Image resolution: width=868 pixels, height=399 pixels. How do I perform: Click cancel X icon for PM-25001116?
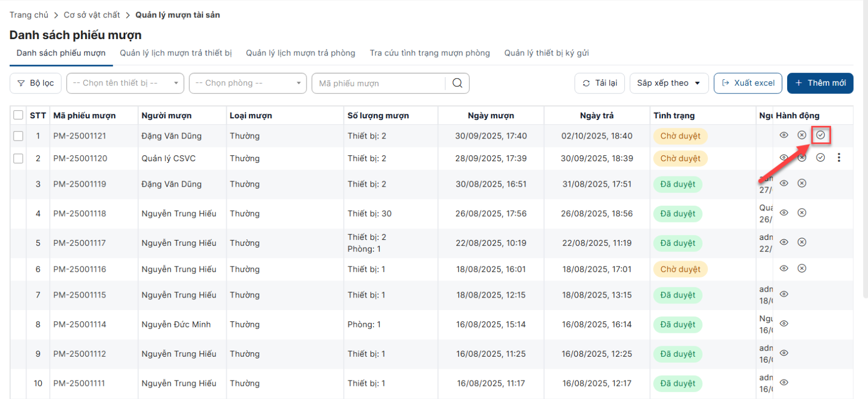[x=802, y=268]
